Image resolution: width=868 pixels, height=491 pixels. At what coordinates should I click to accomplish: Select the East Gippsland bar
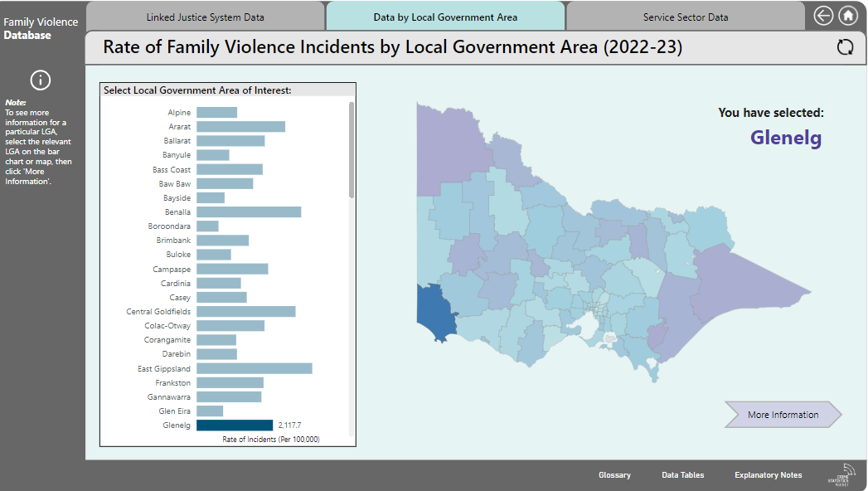pyautogui.click(x=254, y=369)
